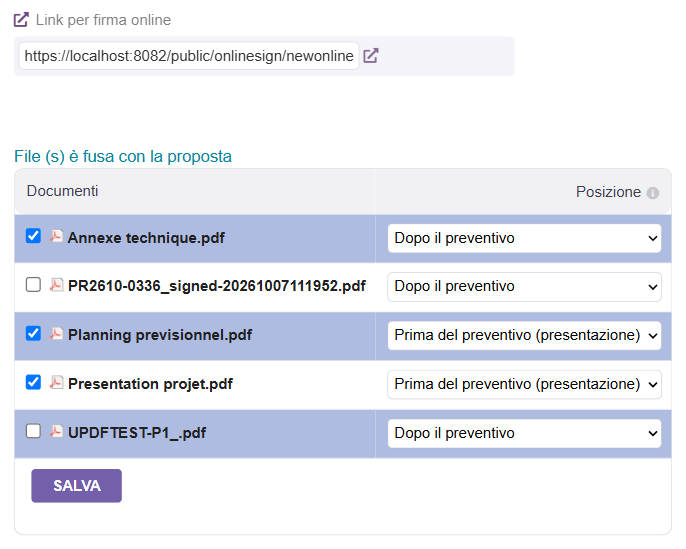Click the 'File (s) è fusa con la proposta' heading
This screenshot has height=549, width=686.
click(123, 157)
